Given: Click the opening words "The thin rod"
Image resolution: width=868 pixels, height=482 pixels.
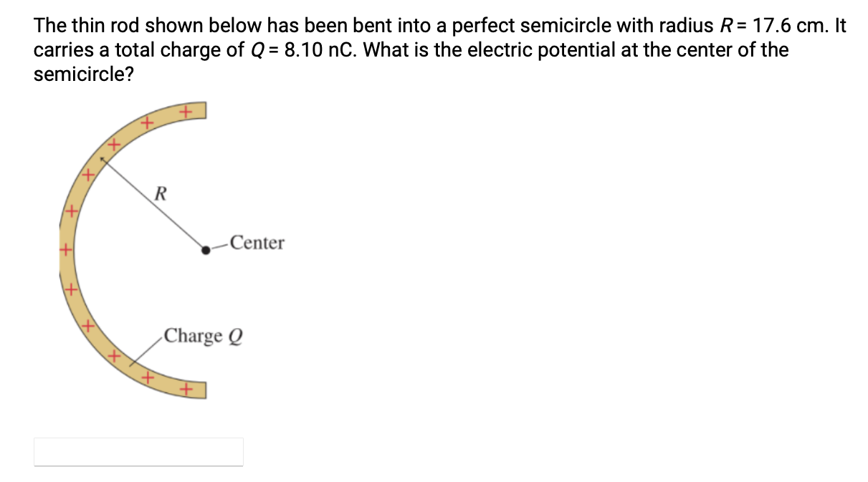Looking at the screenshot, I should click(x=80, y=26).
